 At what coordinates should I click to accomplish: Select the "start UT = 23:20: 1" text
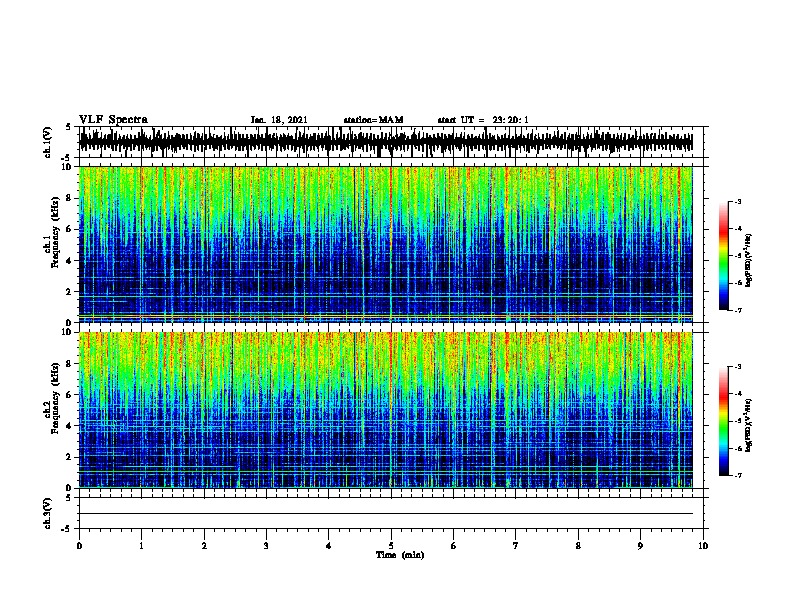click(483, 120)
